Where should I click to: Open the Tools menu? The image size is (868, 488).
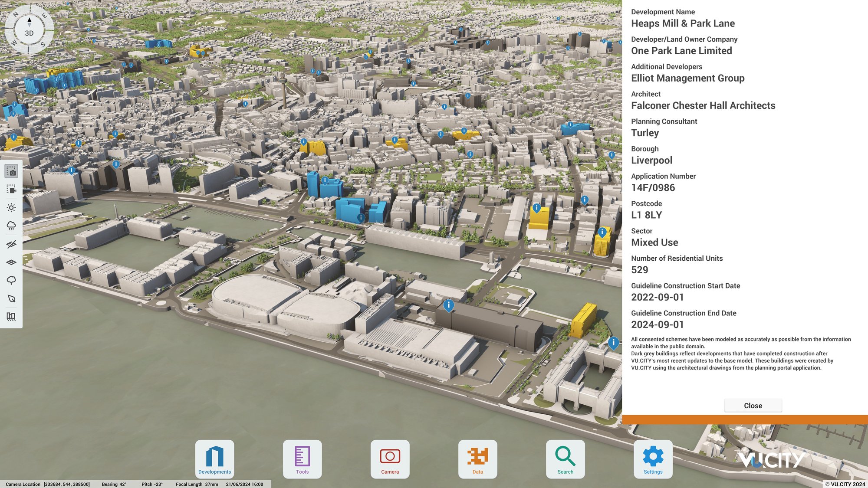[302, 459]
